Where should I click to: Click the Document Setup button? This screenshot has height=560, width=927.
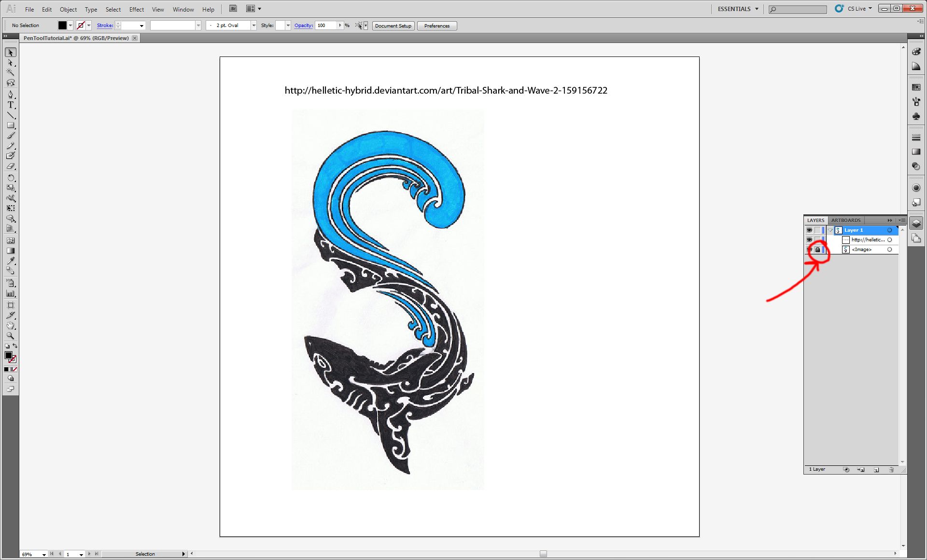point(393,26)
